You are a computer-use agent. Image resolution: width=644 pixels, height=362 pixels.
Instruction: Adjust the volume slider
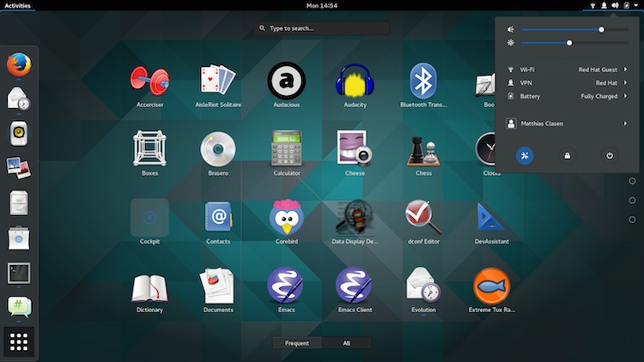[x=574, y=29]
